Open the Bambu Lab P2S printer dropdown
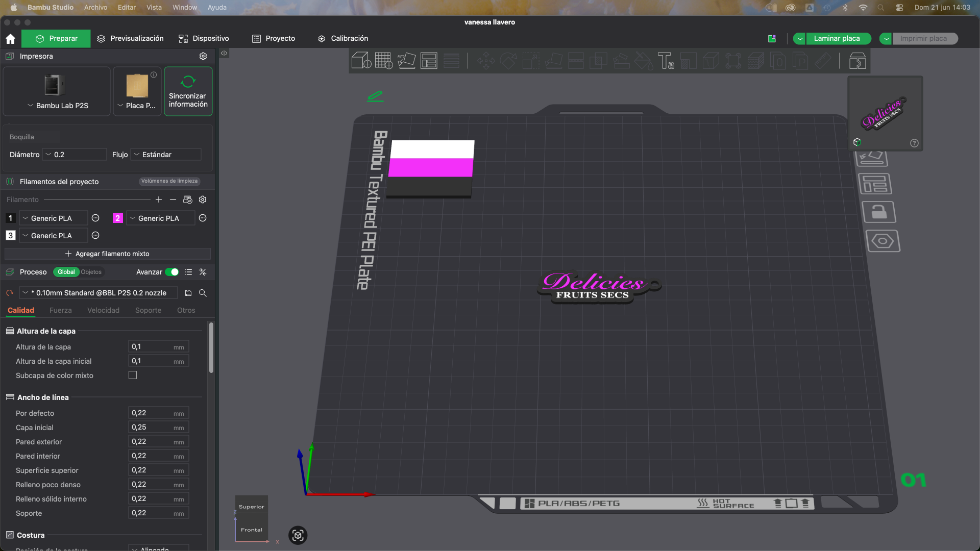The width and height of the screenshot is (980, 551). pos(57,92)
